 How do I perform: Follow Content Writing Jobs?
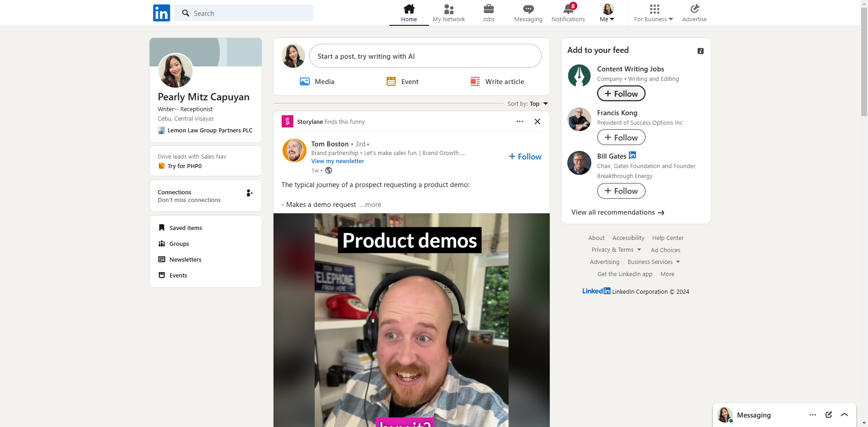coord(621,94)
